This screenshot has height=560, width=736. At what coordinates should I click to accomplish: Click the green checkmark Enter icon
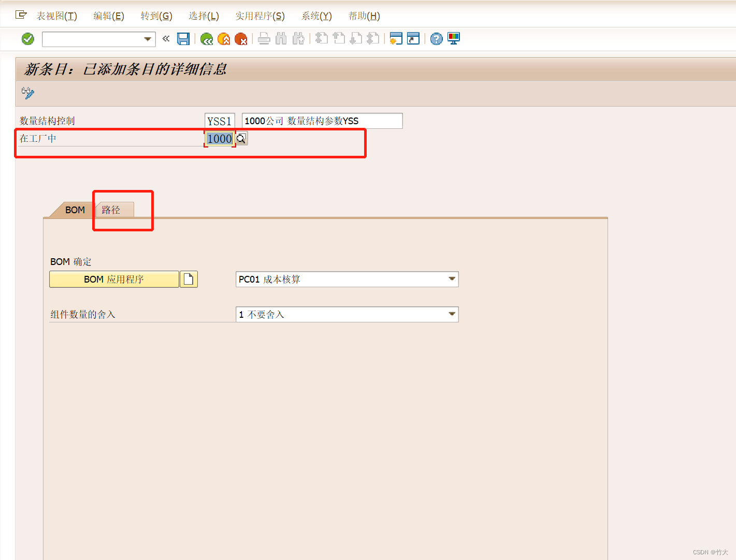coord(28,39)
